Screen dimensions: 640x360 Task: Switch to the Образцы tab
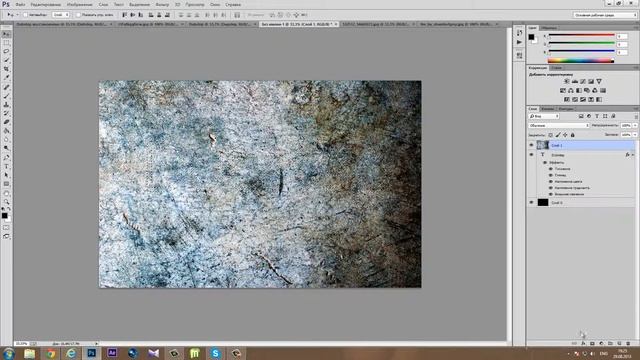[x=549, y=28]
